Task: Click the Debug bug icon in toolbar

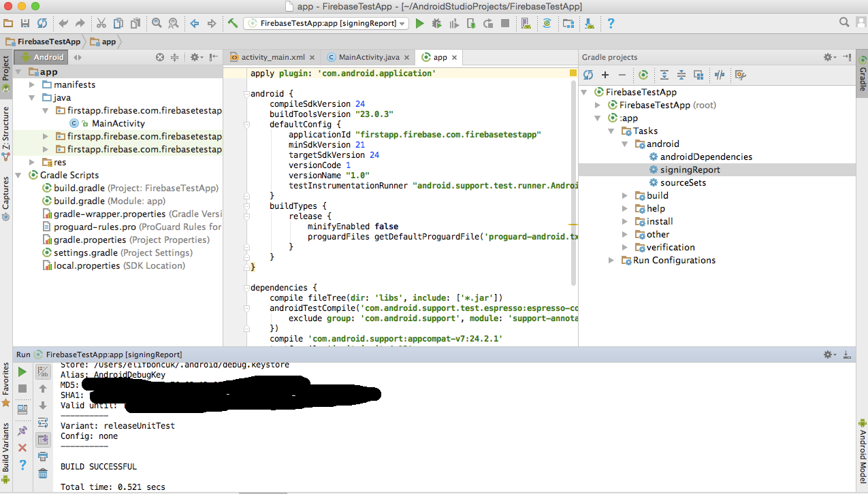Action: (436, 23)
